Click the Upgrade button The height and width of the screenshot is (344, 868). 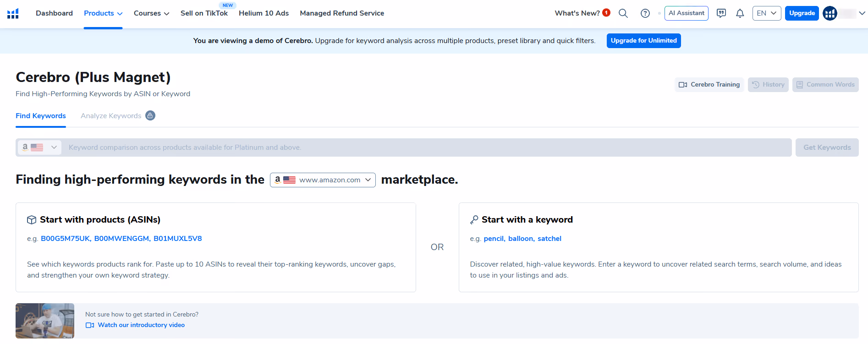coord(802,13)
